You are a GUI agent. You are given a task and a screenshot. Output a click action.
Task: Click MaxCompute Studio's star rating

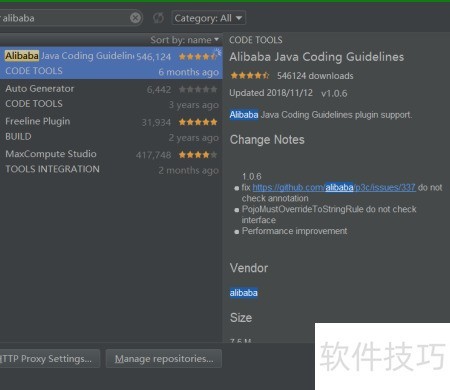tap(198, 155)
